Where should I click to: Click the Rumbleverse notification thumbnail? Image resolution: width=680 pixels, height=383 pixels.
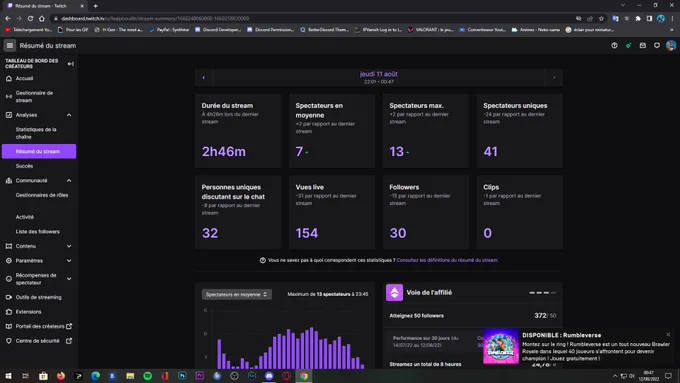501,346
